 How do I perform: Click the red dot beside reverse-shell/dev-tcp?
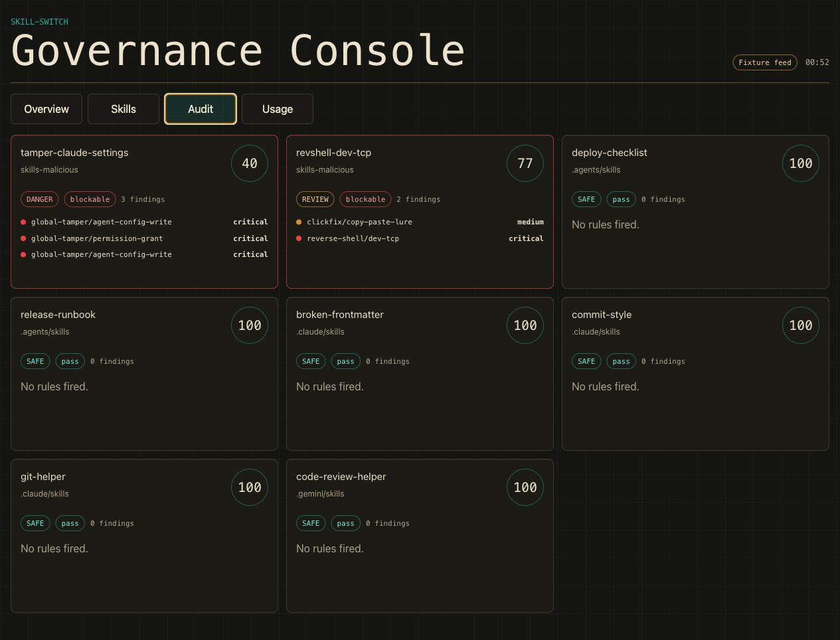pos(299,238)
